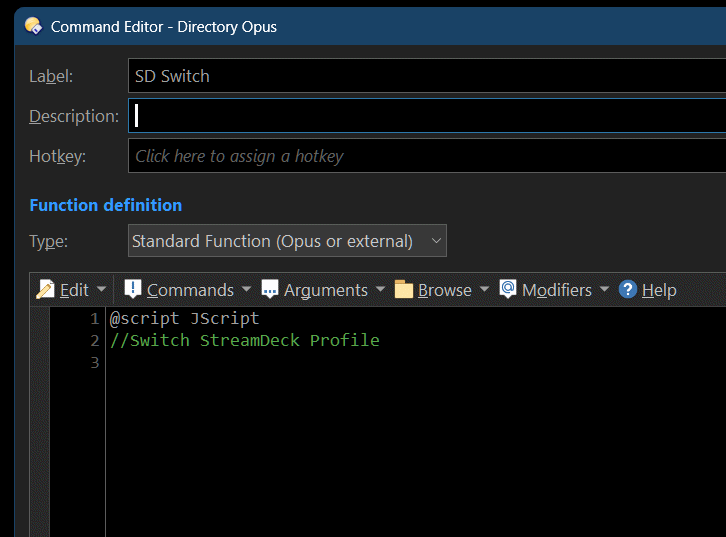Image resolution: width=726 pixels, height=537 pixels.
Task: Expand the Commands dropdown arrow
Action: tap(247, 289)
